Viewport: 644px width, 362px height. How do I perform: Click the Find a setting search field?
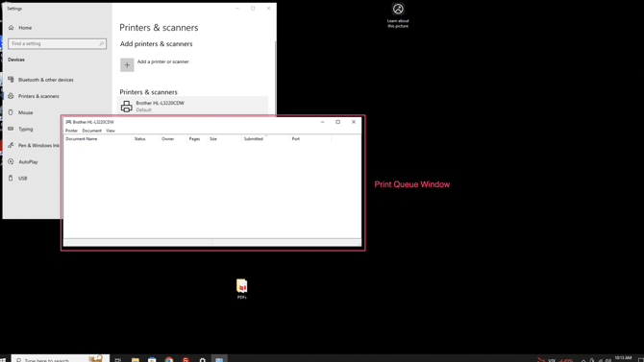click(x=57, y=43)
